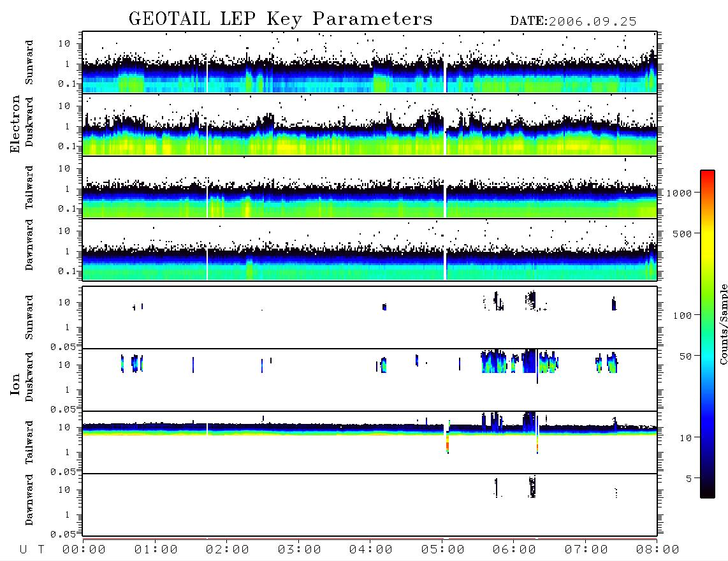Click the U T axis label

(x=32, y=550)
